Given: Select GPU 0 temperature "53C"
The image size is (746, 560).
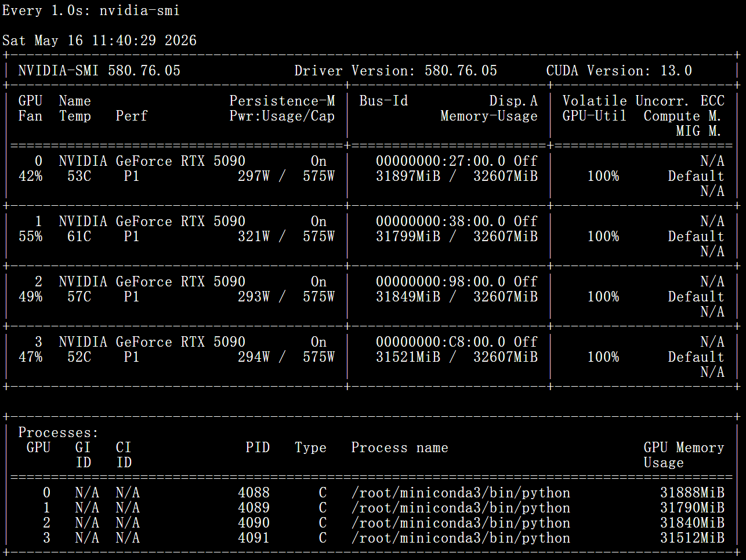Looking at the screenshot, I should coord(79,176).
